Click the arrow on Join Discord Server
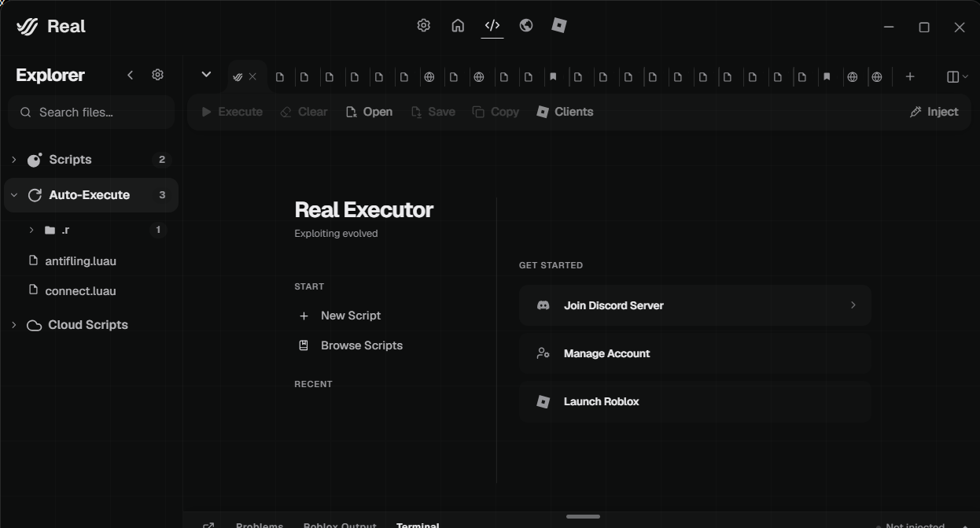Viewport: 980px width, 528px height. pos(853,305)
